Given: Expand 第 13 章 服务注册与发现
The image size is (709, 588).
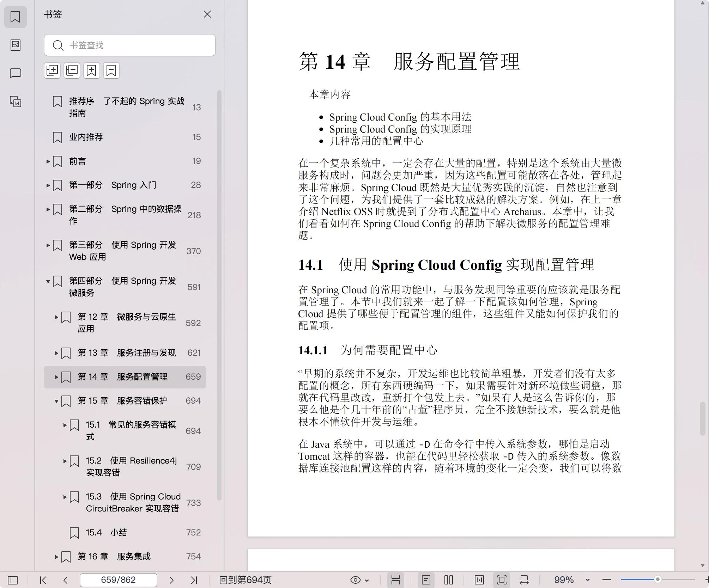Looking at the screenshot, I should point(56,353).
